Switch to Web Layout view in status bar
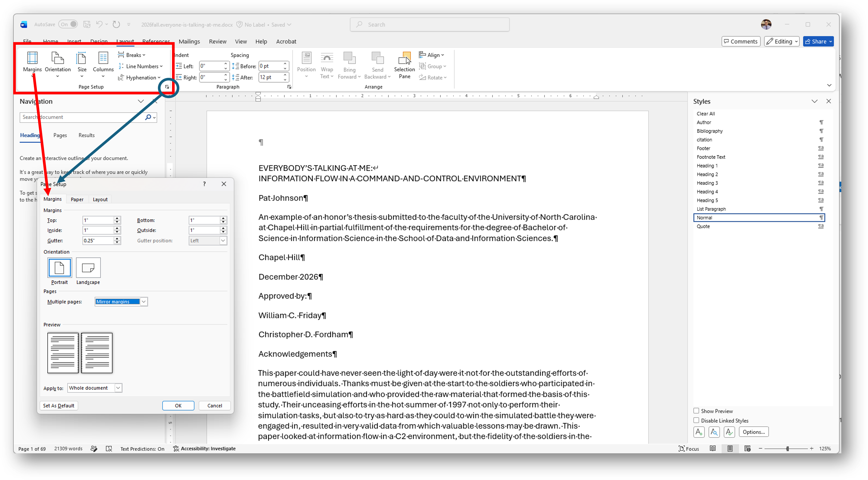Screen dimensions: 868x480 pos(747,448)
